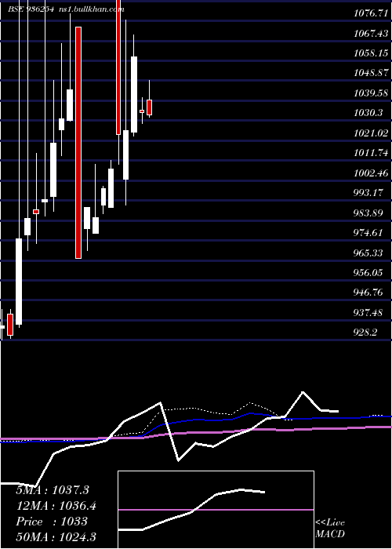The width and height of the screenshot is (392, 549).
Task: Click the 5MA : 1037.3 readout
Action: click(x=53, y=490)
